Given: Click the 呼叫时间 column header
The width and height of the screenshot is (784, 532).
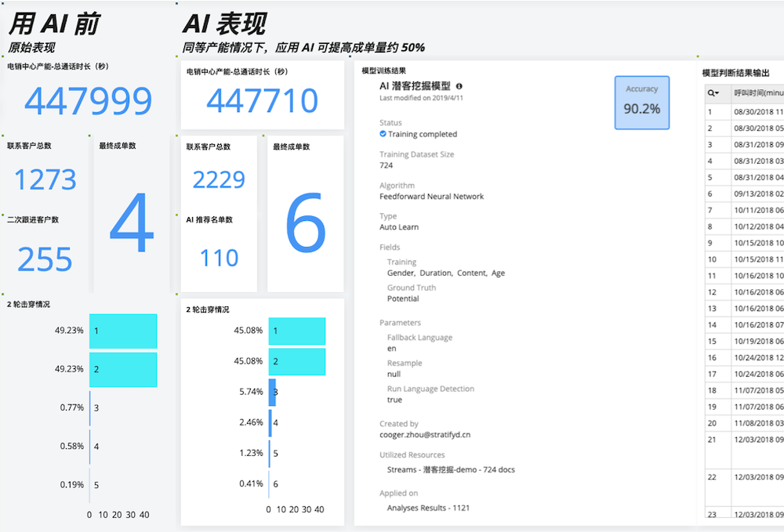Looking at the screenshot, I should pos(757,93).
